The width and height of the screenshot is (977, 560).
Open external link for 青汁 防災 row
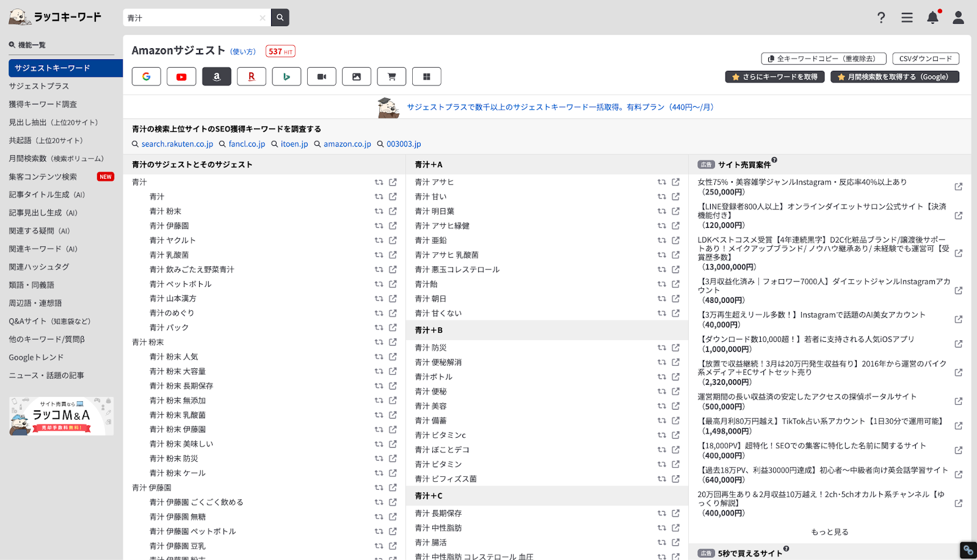click(x=675, y=347)
